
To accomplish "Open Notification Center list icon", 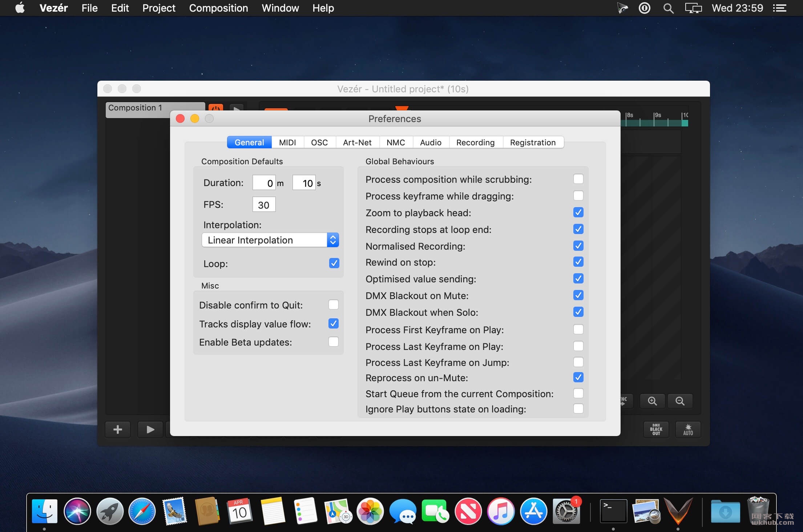I will pyautogui.click(x=779, y=8).
